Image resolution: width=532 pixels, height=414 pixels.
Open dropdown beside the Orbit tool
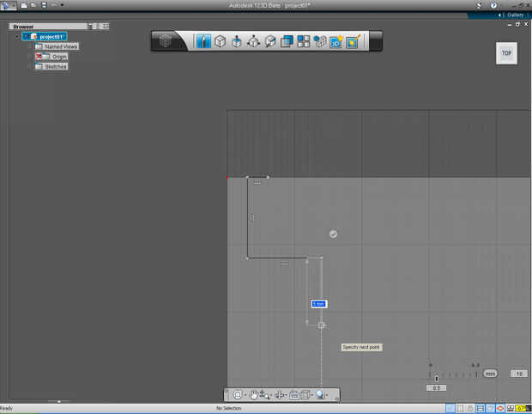tap(287, 395)
